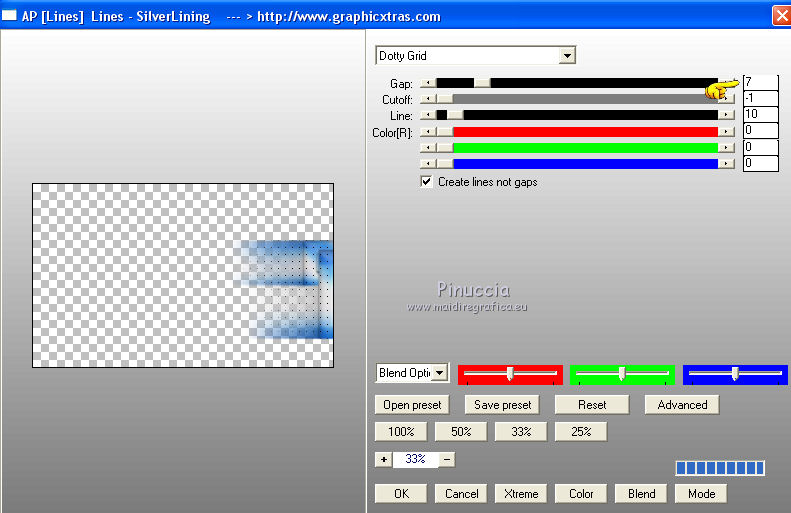
Task: Click the blue color slider right arrow
Action: pyautogui.click(x=726, y=163)
